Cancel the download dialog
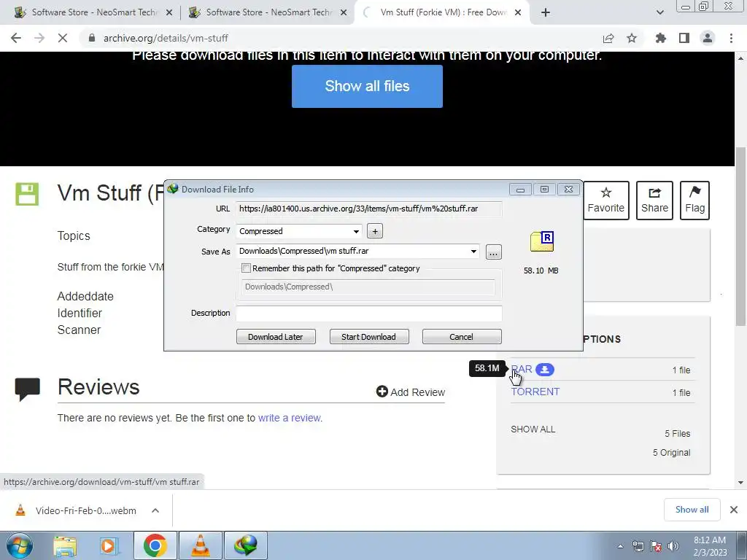The height and width of the screenshot is (560, 747). tap(462, 337)
